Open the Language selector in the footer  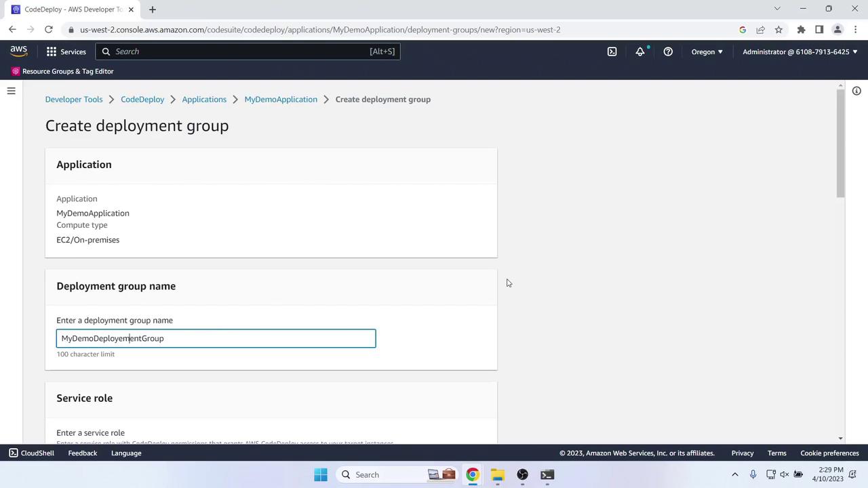pos(126,453)
